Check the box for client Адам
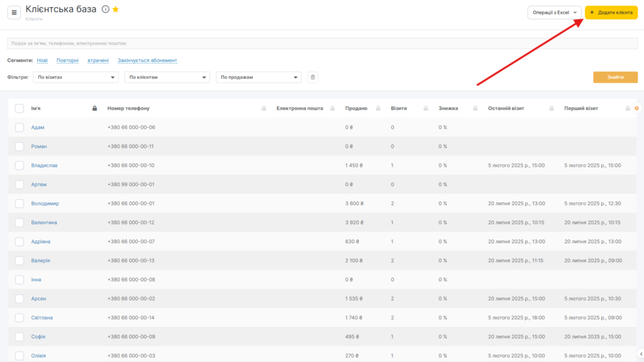The height and width of the screenshot is (362, 644). (19, 128)
